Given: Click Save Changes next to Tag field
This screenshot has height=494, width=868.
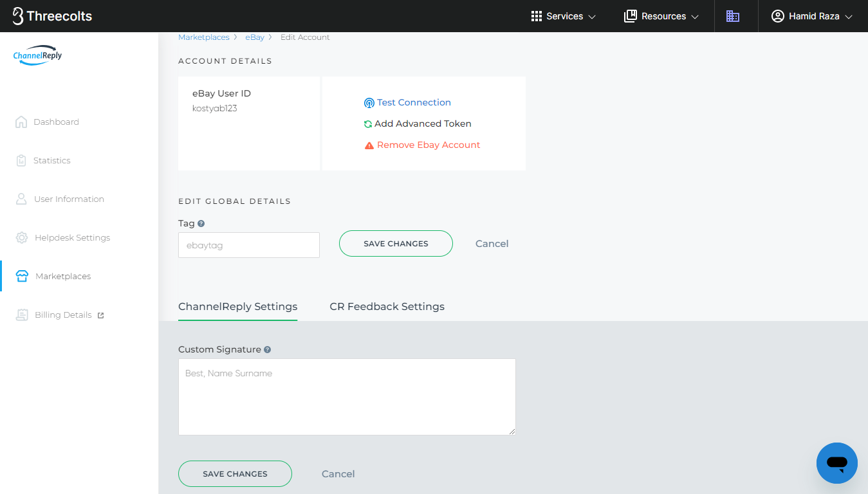Looking at the screenshot, I should 396,244.
